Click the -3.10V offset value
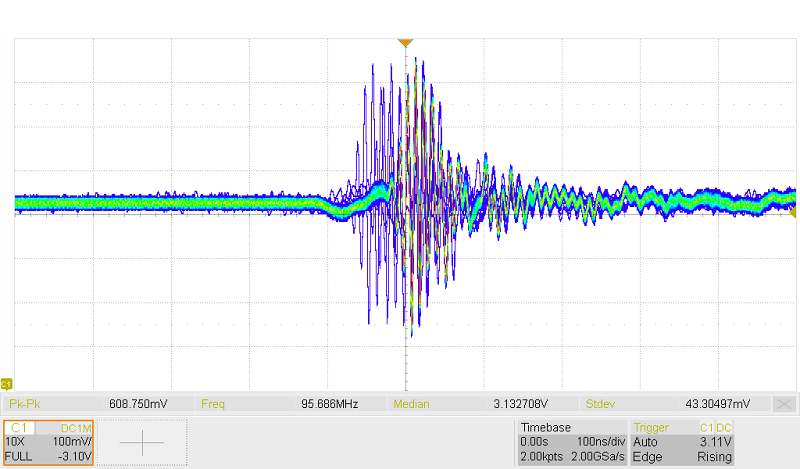The height and width of the screenshot is (469, 800). (73, 456)
